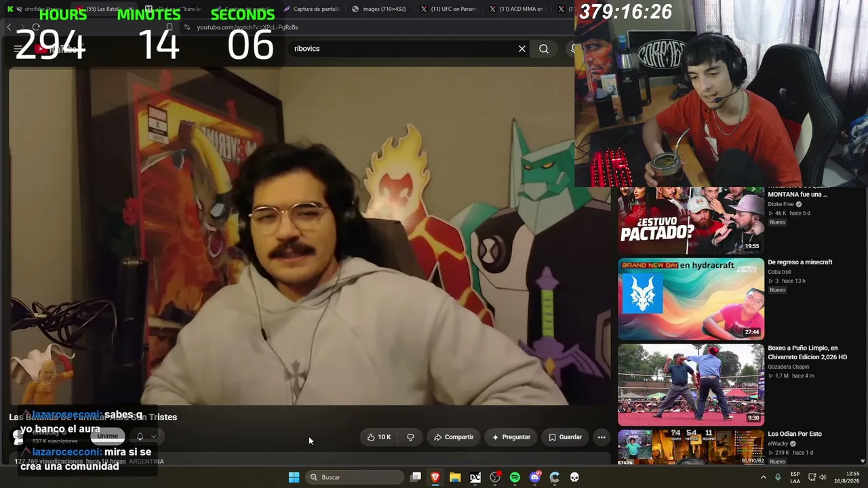Open 'Boxeo a Puño Limpio' video thumbnail

[x=691, y=385]
